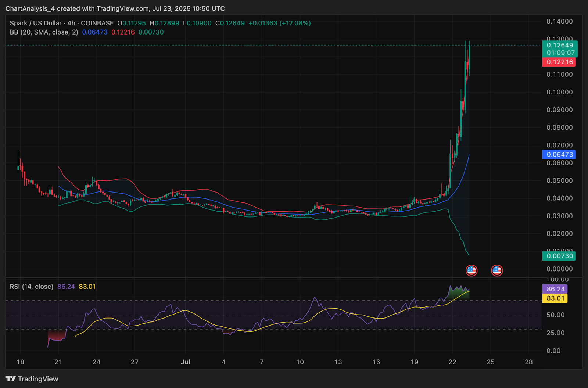Select the red upper band label 0.12216

(x=559, y=62)
